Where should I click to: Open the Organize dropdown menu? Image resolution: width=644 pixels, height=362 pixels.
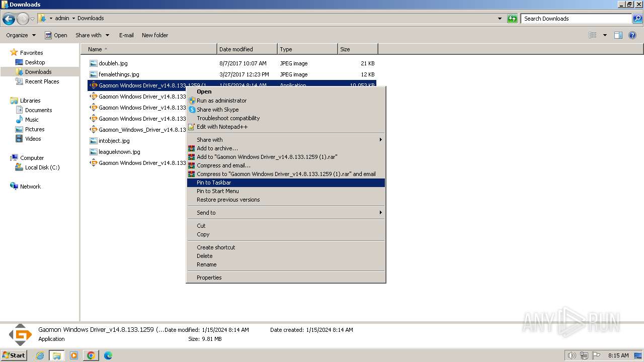click(x=21, y=35)
